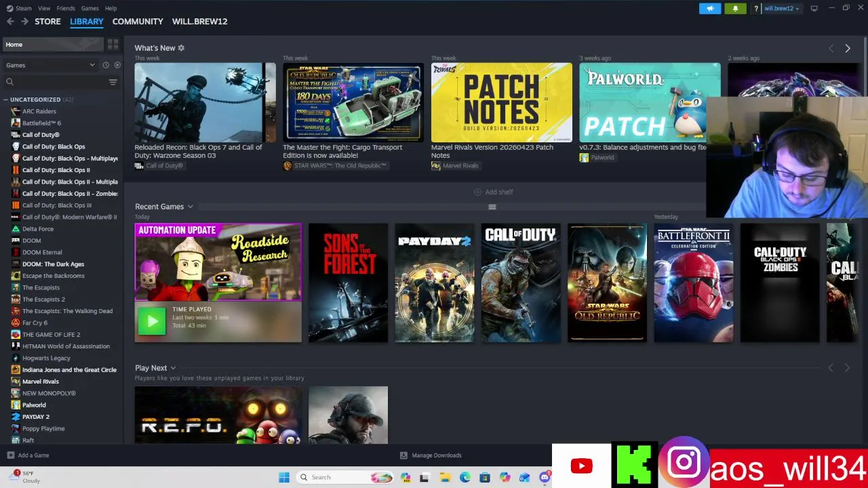Open What's New settings gear
Viewport: 868px width, 488px height.
pyautogui.click(x=181, y=48)
